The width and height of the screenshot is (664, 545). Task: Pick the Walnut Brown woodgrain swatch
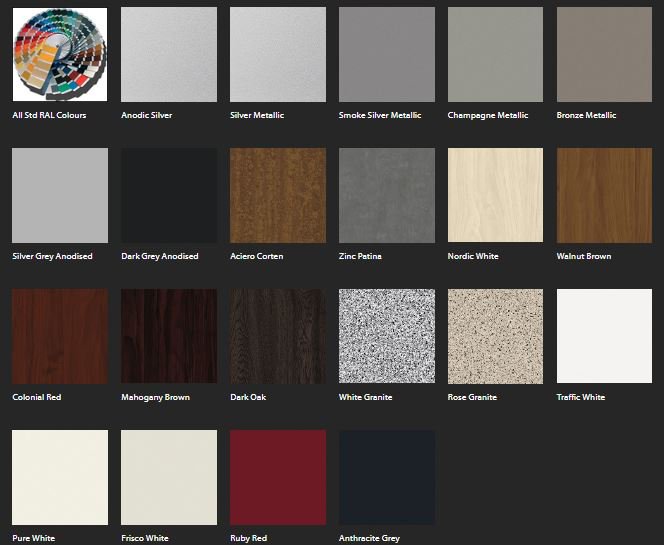point(604,195)
